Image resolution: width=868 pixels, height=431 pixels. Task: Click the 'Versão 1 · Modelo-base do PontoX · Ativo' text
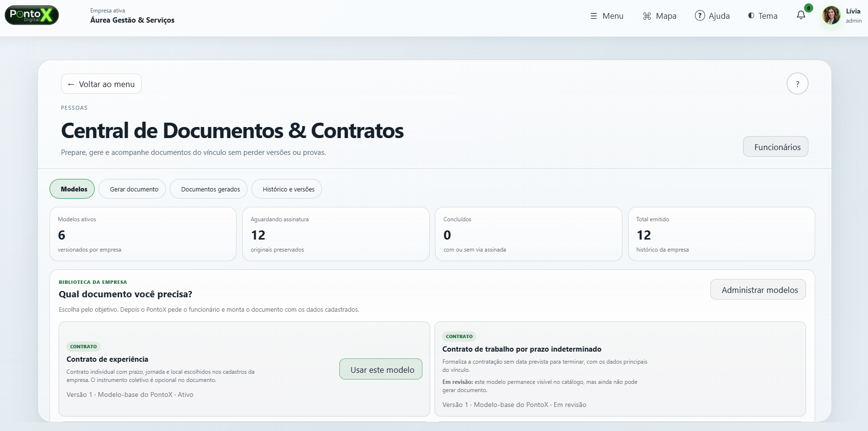pos(130,394)
